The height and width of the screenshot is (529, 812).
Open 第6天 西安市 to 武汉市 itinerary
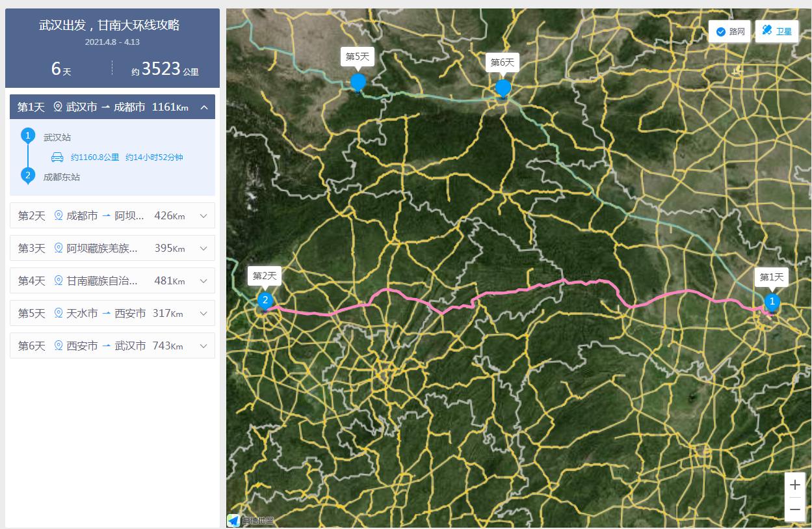tap(112, 346)
